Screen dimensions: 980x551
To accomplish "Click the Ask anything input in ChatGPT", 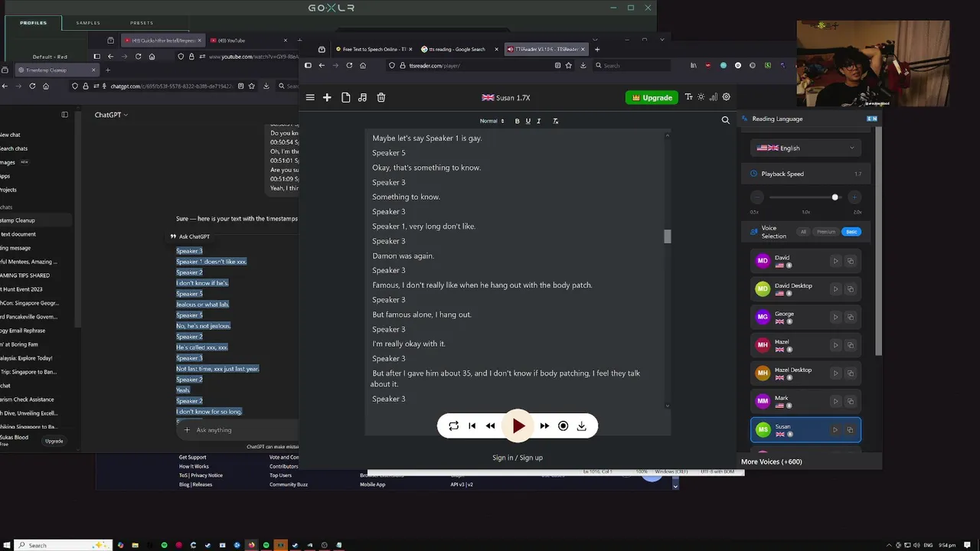I will click(237, 430).
